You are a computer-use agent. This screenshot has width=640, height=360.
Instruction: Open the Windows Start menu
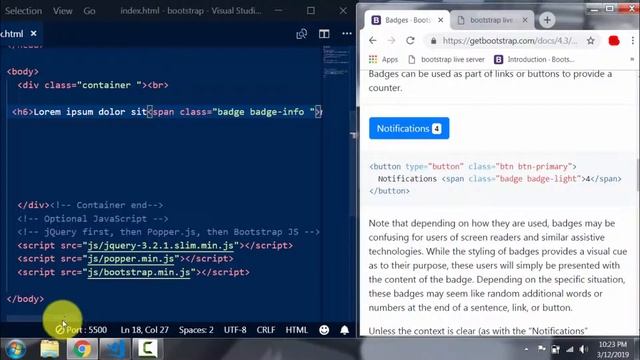16,349
